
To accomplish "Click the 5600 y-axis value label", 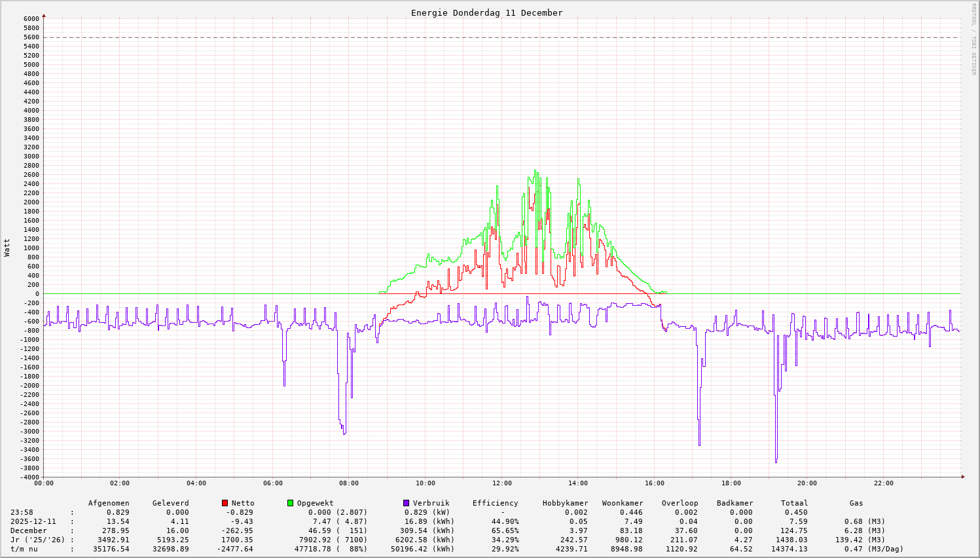I will pos(31,37).
